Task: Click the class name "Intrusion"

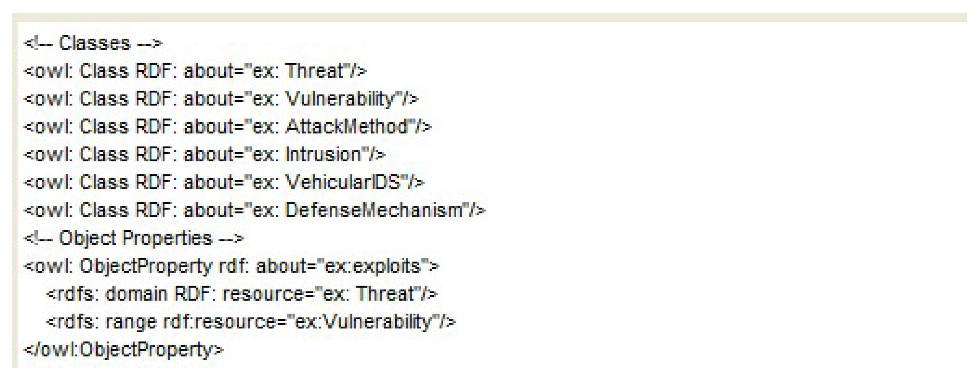Action: [323, 155]
